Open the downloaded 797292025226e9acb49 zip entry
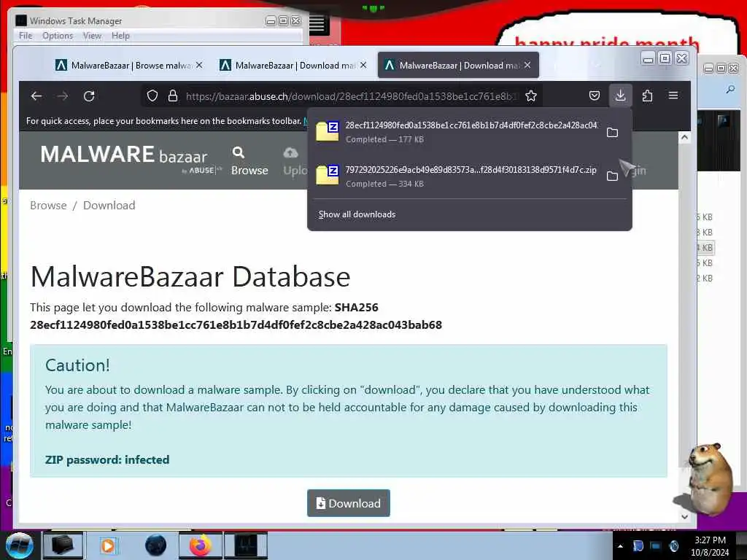The width and height of the screenshot is (747, 560). (457, 176)
